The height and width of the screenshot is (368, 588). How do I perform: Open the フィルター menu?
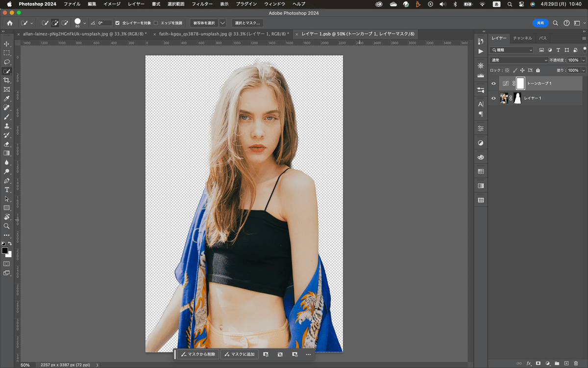click(202, 4)
